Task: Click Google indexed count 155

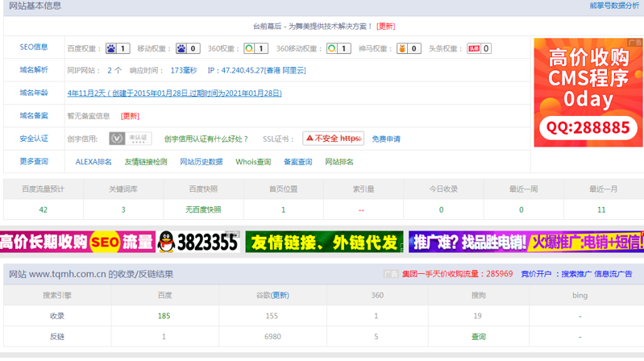Action: pyautogui.click(x=272, y=316)
